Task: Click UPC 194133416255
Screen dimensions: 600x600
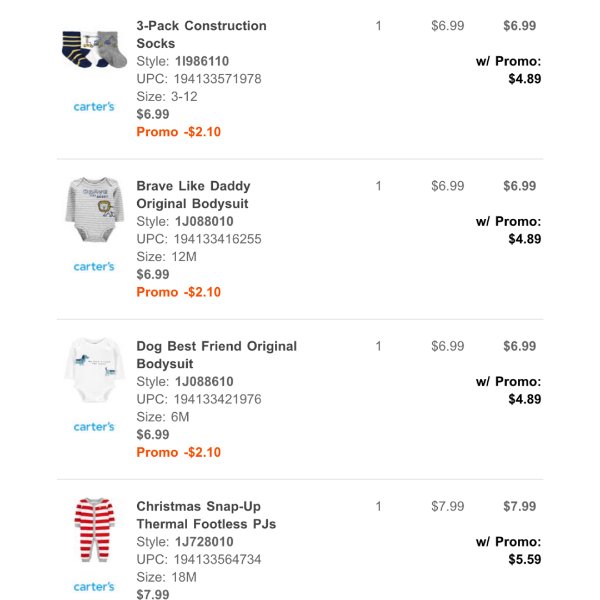Action: [217, 239]
